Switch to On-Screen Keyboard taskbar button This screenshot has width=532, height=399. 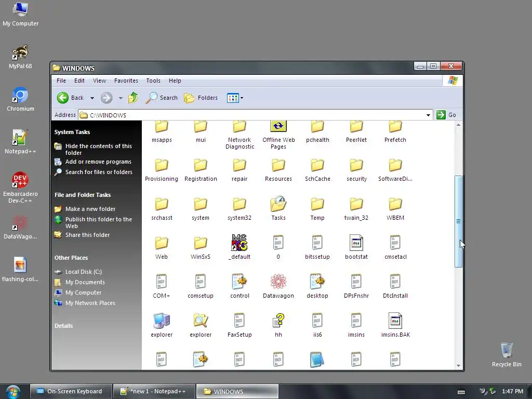[x=71, y=391]
